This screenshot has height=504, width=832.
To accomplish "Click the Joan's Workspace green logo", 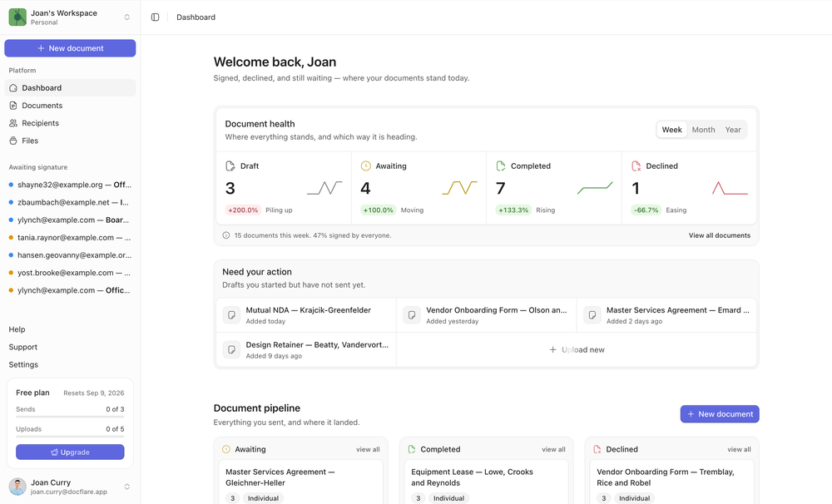I will (x=17, y=17).
